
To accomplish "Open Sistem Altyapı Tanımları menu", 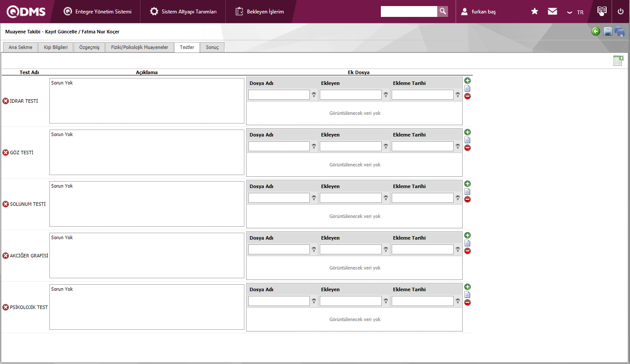I will [x=183, y=12].
